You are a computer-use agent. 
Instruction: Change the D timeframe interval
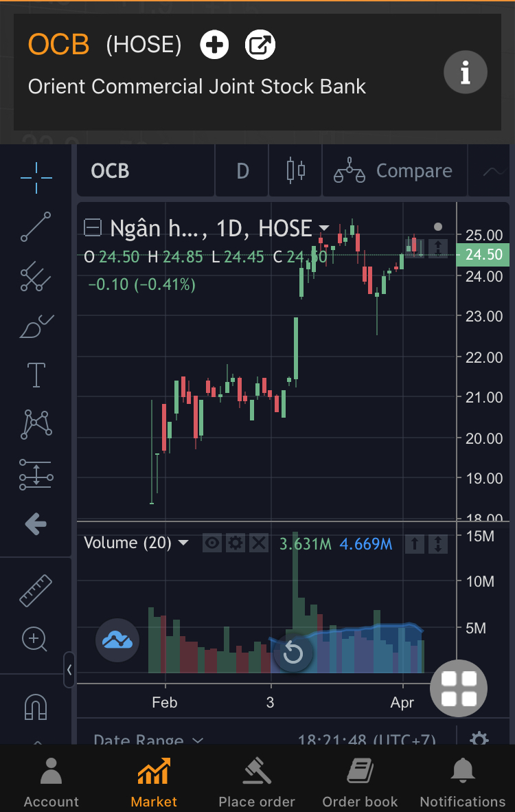(x=242, y=170)
